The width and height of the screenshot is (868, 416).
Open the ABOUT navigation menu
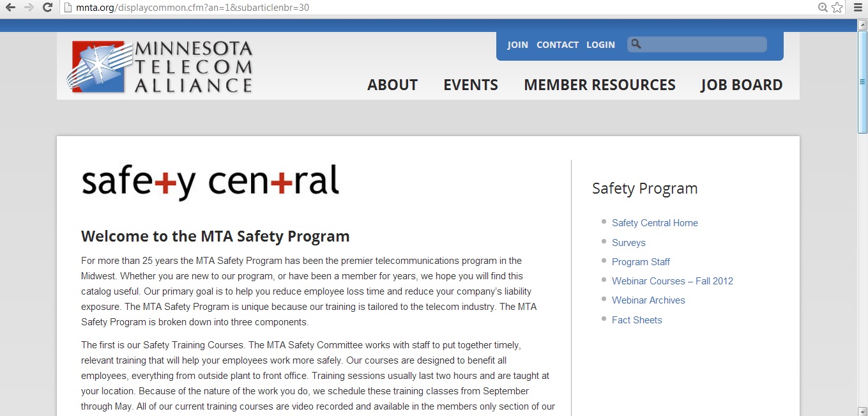pyautogui.click(x=392, y=85)
